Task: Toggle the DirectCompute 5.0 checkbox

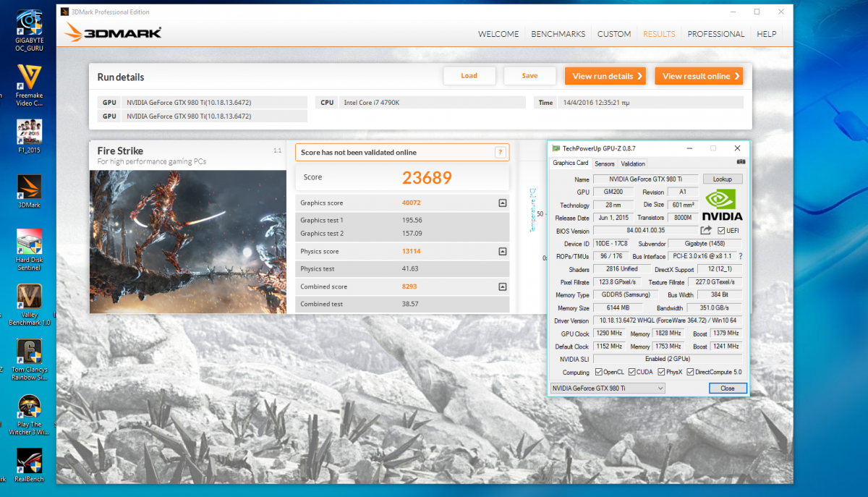Action: click(x=691, y=372)
